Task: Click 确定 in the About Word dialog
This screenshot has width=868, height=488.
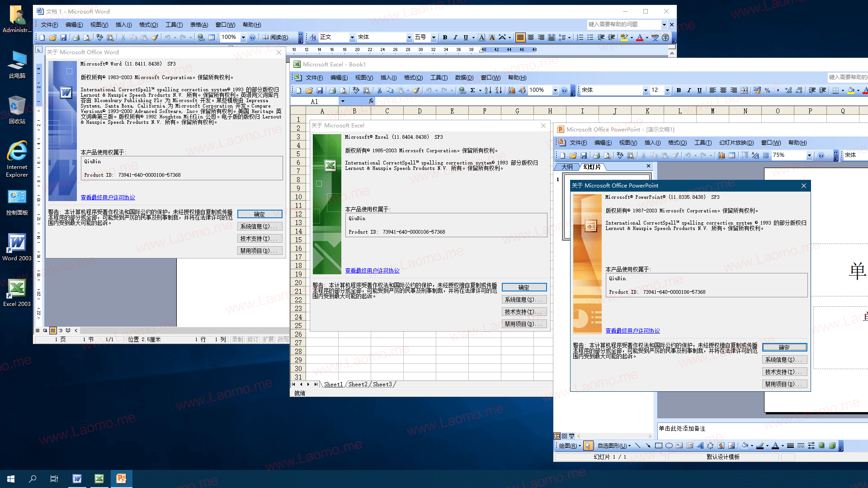Action: tap(259, 214)
